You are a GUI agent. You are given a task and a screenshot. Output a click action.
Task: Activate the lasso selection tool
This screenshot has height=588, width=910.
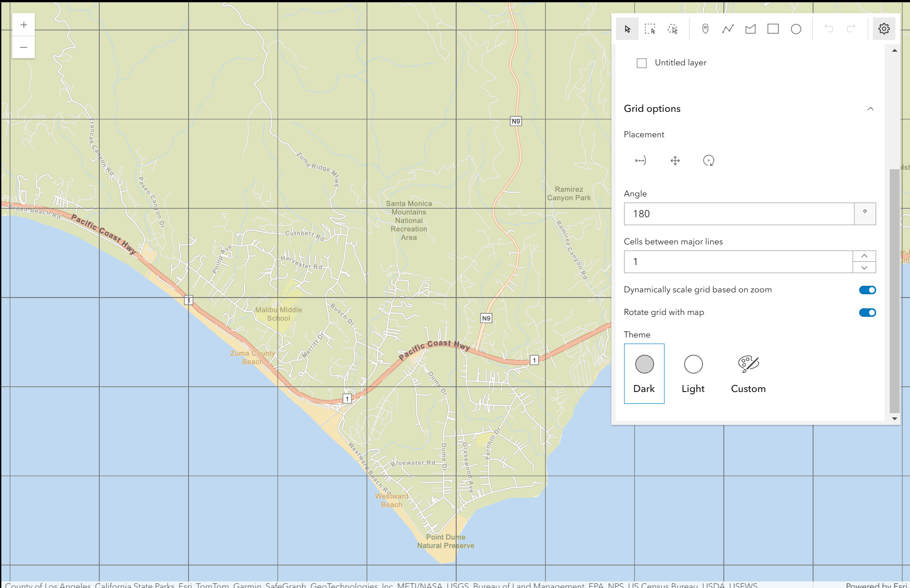[672, 29]
